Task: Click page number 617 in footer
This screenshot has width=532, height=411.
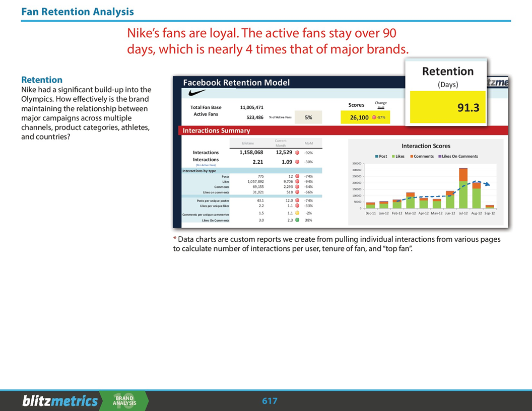Action: tap(270, 401)
